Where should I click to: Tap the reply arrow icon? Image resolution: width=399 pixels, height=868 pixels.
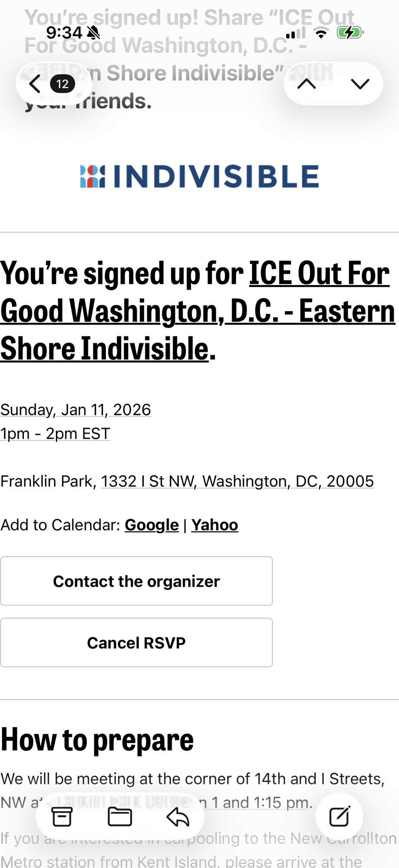178,817
